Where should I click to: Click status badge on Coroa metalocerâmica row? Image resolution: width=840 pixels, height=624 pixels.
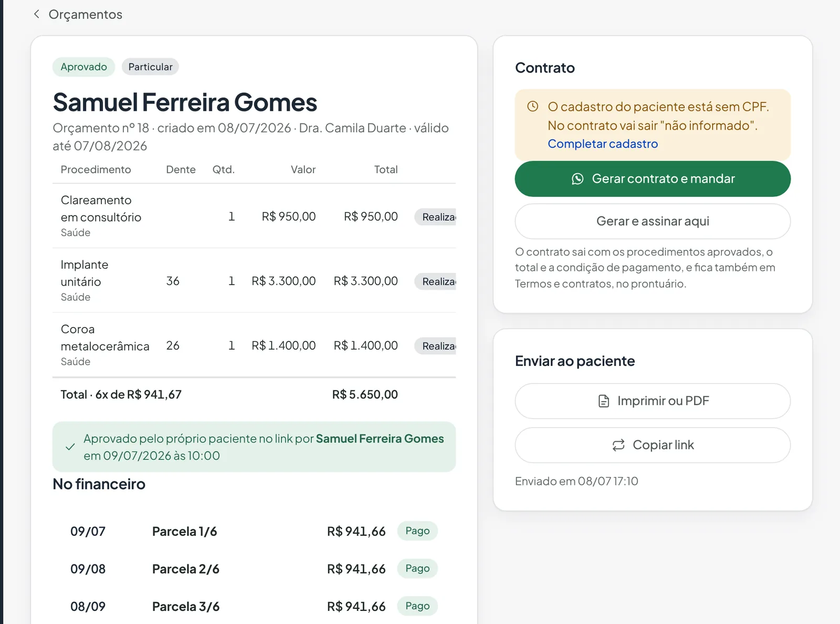click(x=435, y=346)
